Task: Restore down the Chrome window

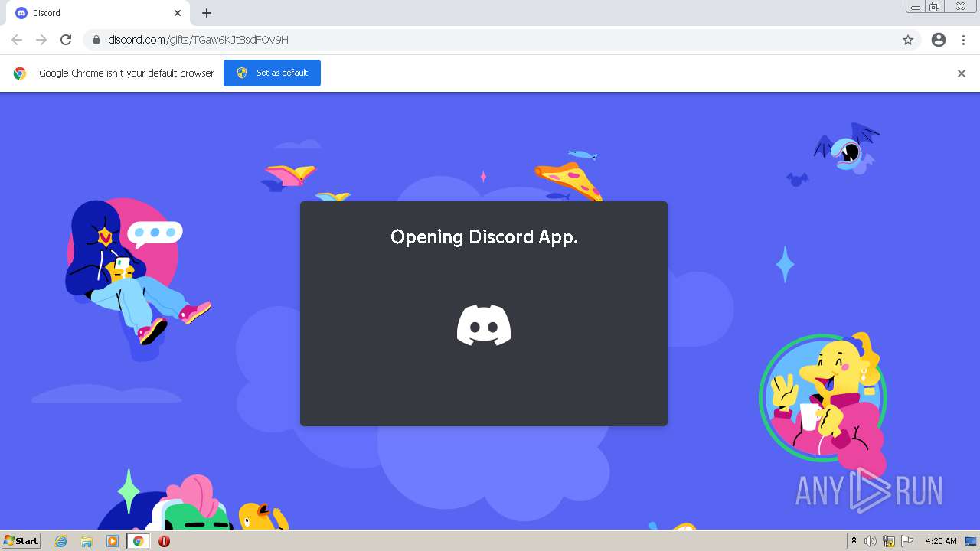Action: pos(935,7)
